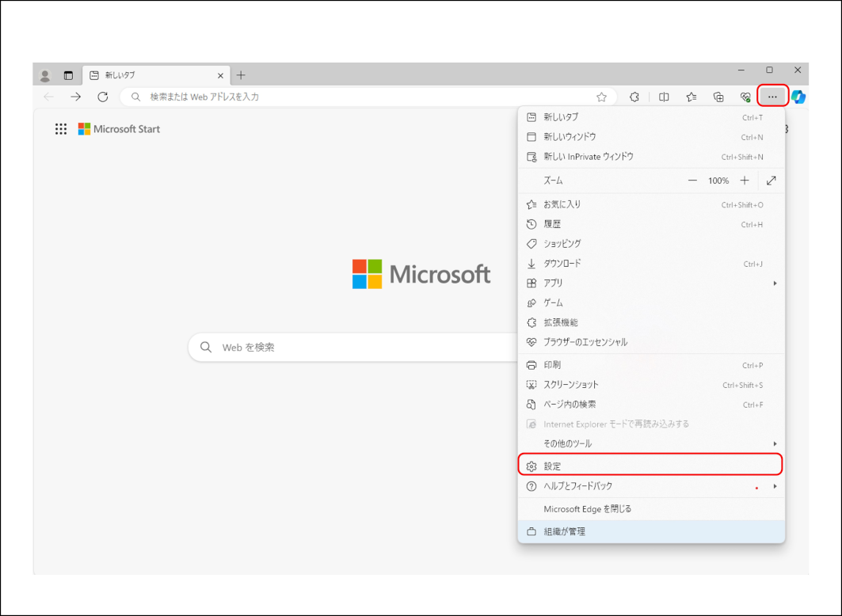842x616 pixels.
Task: Open ダウンロード from the menu
Action: (x=651, y=264)
